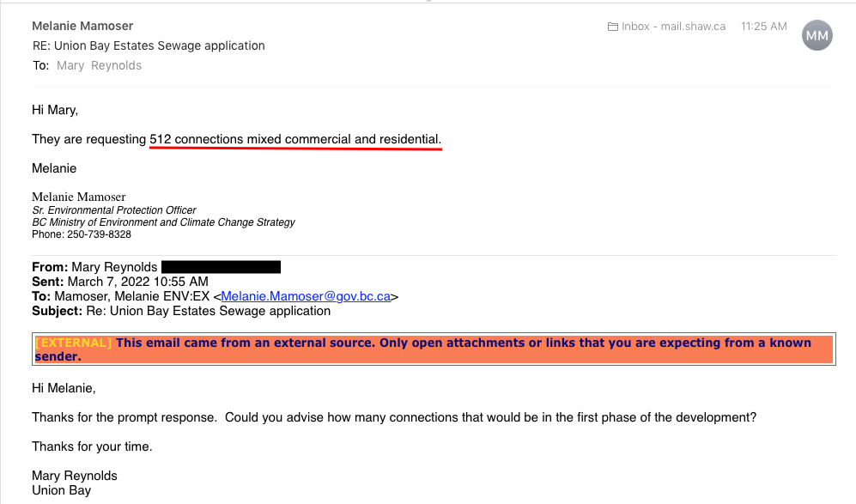Open the Melanie.Mamoser@gov.bc.ca email link
Image resolution: width=856 pixels, height=504 pixels.
[x=306, y=296]
